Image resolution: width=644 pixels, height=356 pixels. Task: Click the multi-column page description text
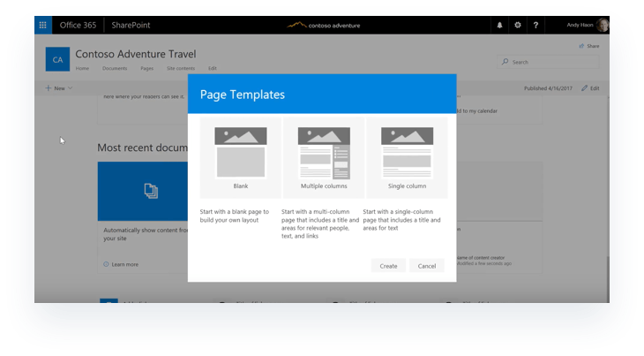[320, 223]
